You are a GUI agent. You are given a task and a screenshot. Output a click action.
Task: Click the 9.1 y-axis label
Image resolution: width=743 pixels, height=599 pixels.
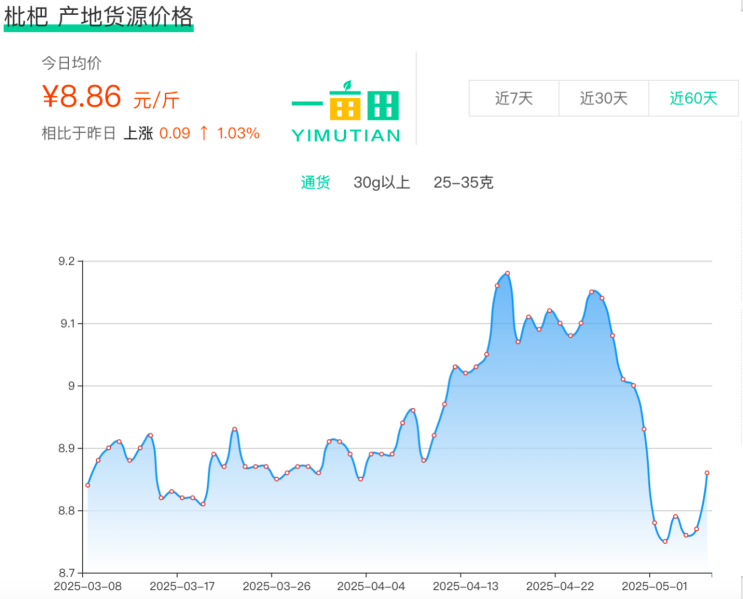pos(66,324)
